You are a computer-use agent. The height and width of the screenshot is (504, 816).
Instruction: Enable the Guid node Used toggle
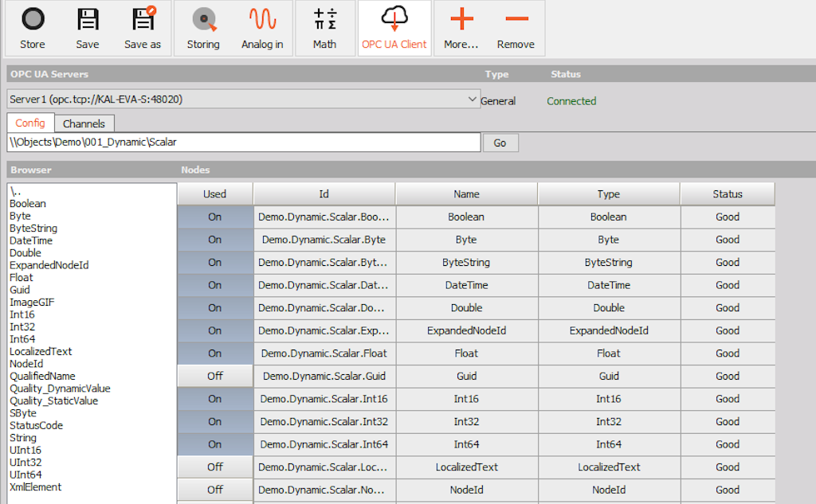215,376
